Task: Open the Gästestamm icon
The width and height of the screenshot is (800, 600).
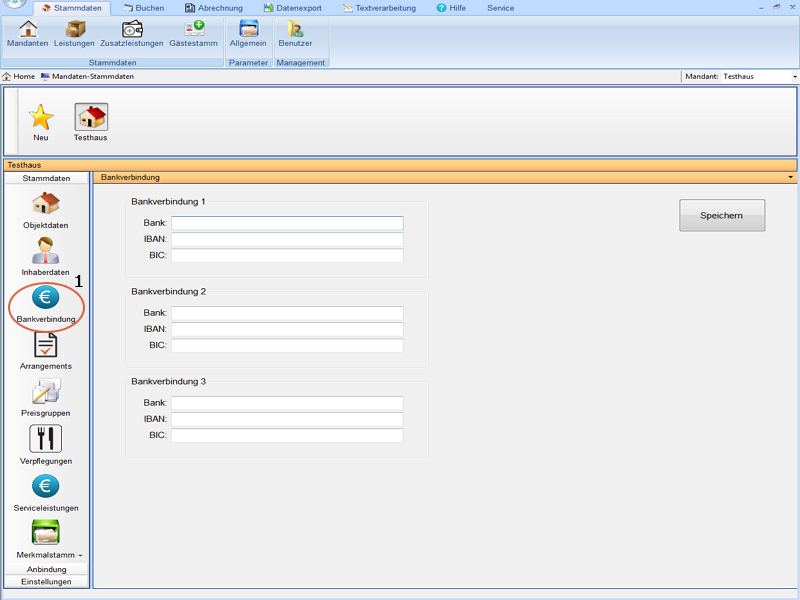Action: coord(193,33)
